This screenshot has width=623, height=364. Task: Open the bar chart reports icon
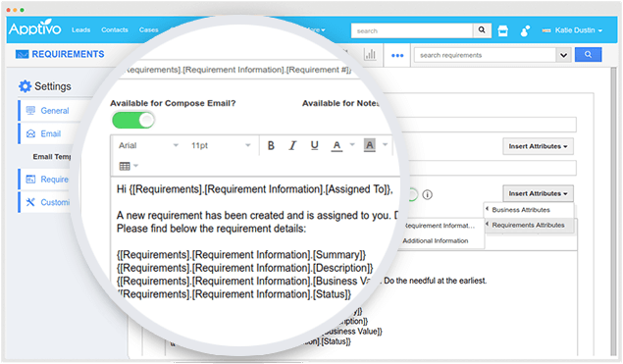coord(370,54)
